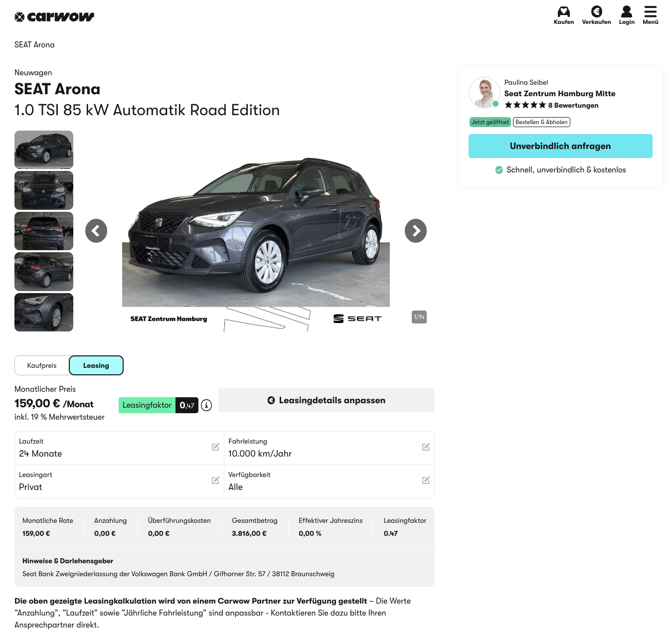The height and width of the screenshot is (638, 672).
Task: Edit the Verfügbarkeit Alle field
Action: pyautogui.click(x=426, y=480)
